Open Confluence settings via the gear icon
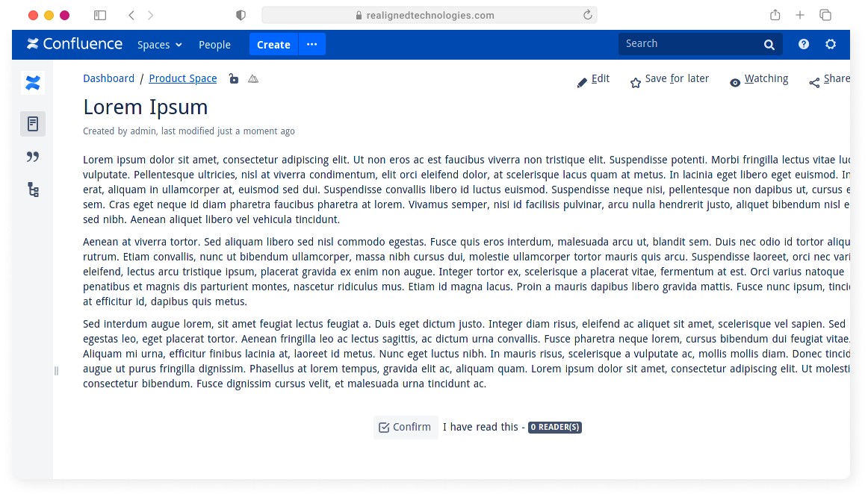The image size is (868, 497). 831,44
